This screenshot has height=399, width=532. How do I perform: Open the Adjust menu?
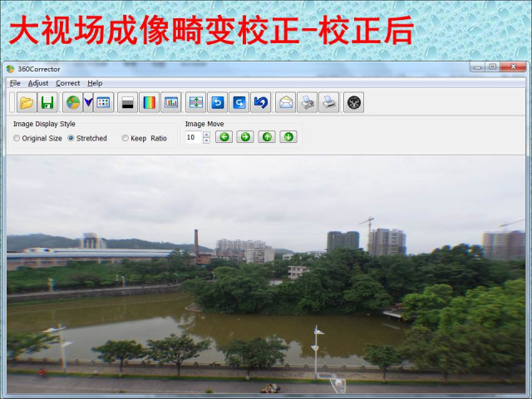38,83
